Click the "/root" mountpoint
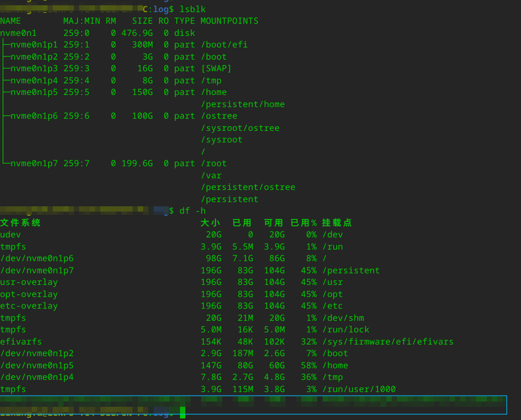 point(214,164)
